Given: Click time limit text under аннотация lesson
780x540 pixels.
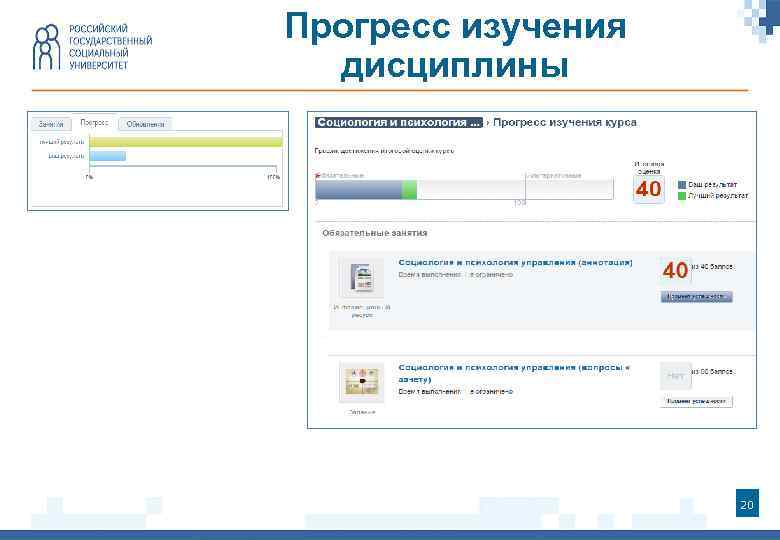Looking at the screenshot, I should pos(455,274).
